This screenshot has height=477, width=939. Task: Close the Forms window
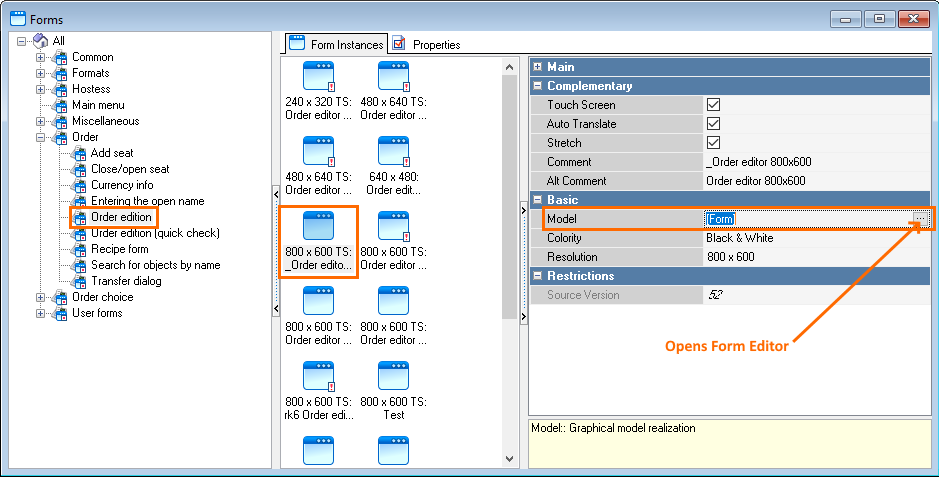[914, 19]
